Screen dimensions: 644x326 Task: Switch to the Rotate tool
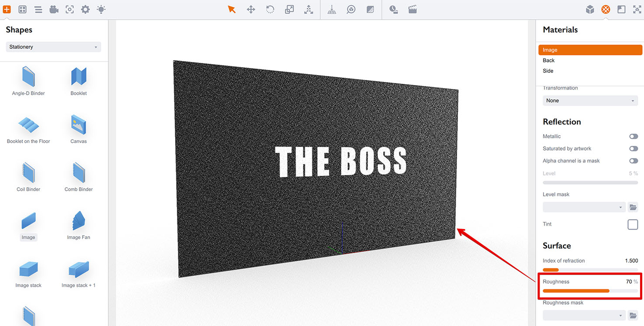(270, 9)
